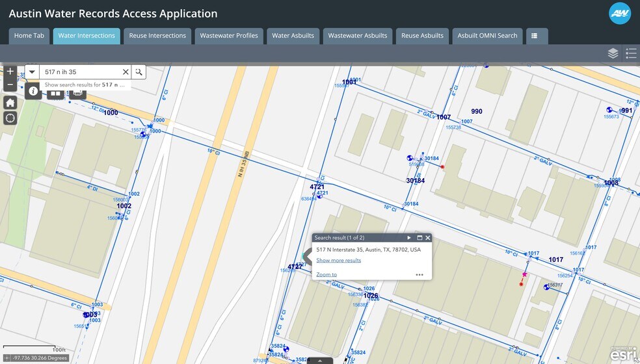This screenshot has height=364, width=640.
Task: Expand the search source dropdown arrow
Action: point(32,72)
